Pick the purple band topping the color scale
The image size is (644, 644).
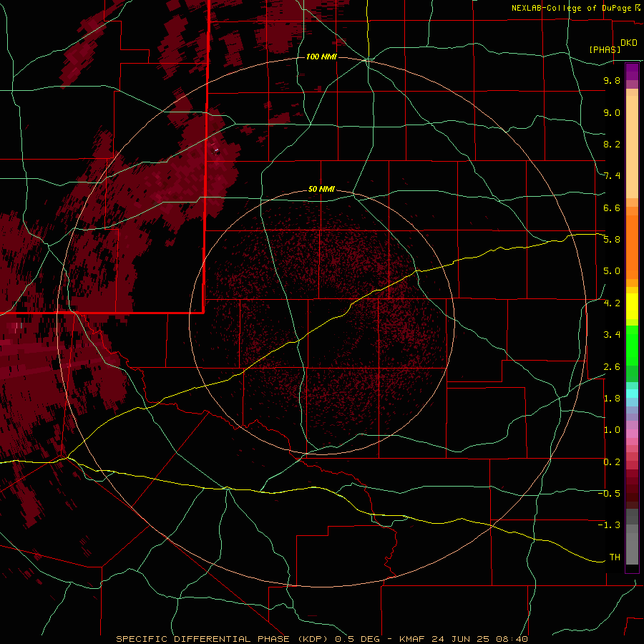point(632,72)
